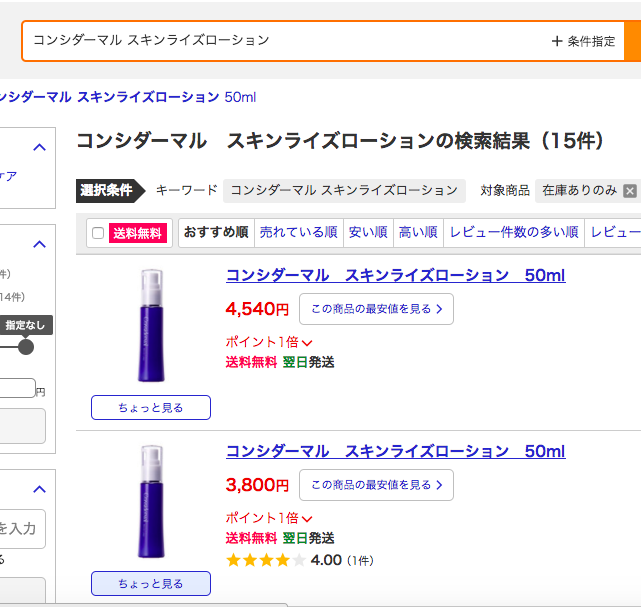
Task: Enable the 送料無料 checkbox filter
Action: click(98, 233)
